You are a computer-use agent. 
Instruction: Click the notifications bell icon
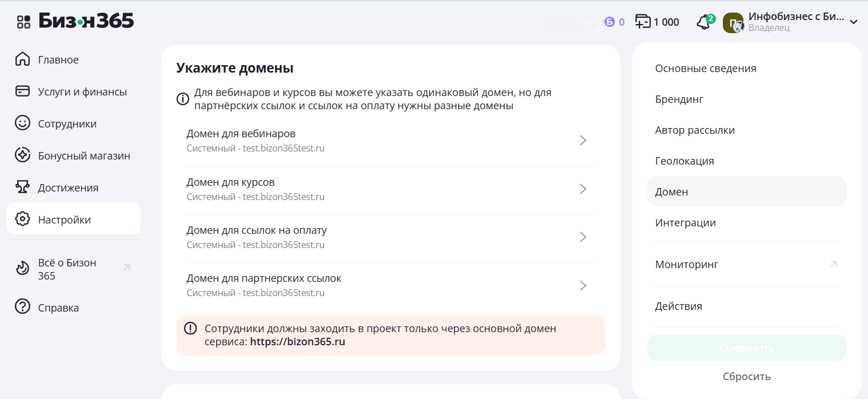(703, 22)
